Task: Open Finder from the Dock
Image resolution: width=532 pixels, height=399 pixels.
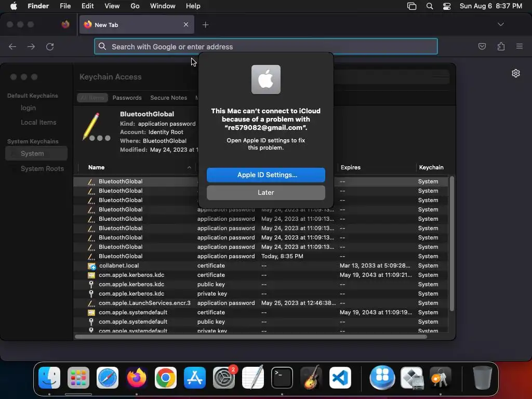Action: point(49,378)
